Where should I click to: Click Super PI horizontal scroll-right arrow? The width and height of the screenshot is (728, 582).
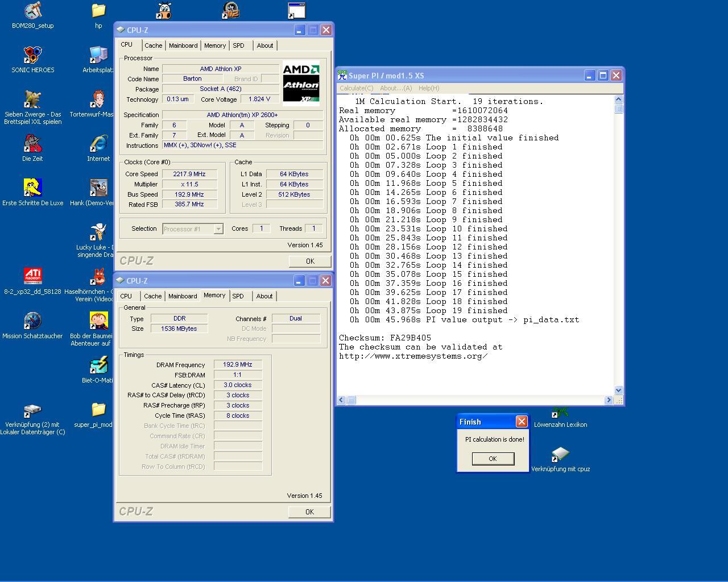tap(609, 400)
